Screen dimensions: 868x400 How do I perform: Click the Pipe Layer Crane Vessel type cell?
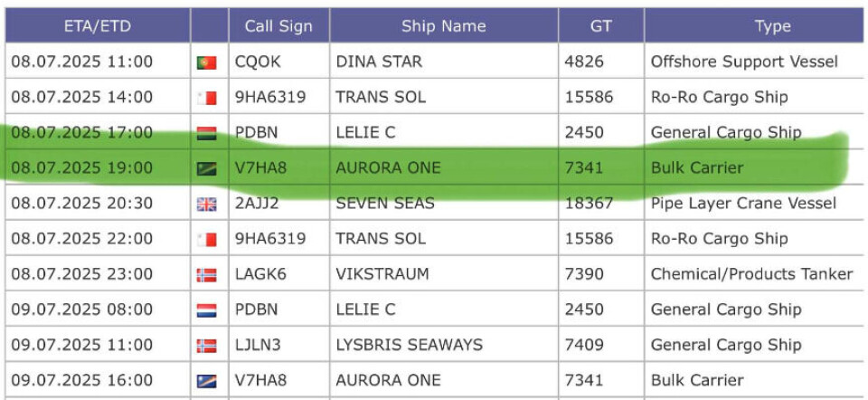743,204
